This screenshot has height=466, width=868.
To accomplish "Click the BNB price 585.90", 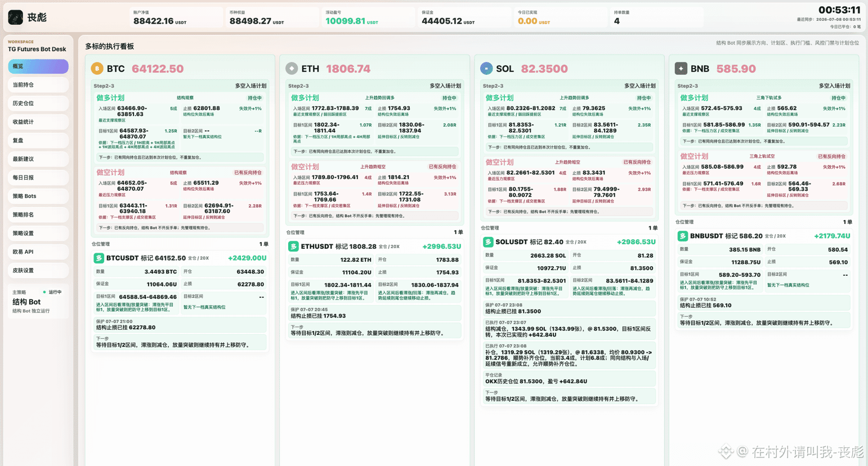I will pos(736,69).
